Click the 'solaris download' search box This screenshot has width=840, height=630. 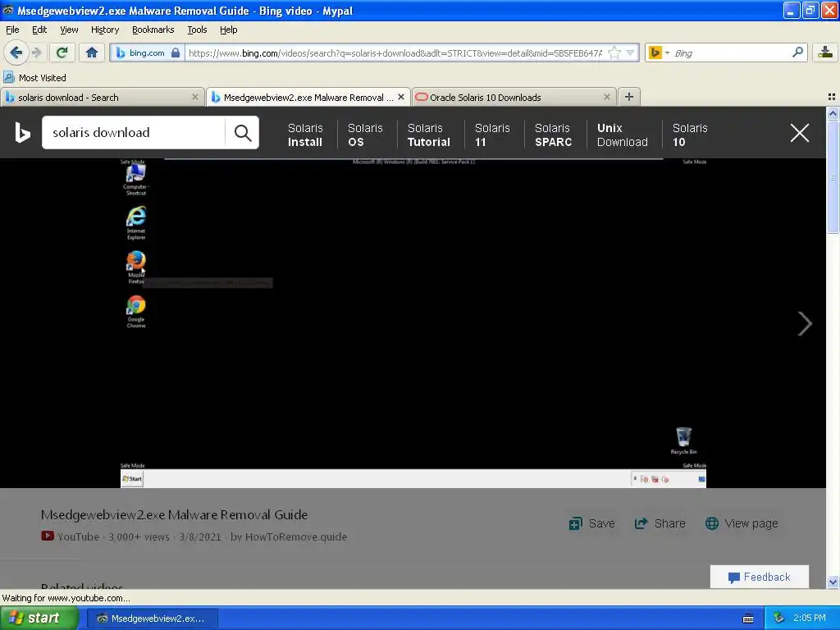[134, 132]
